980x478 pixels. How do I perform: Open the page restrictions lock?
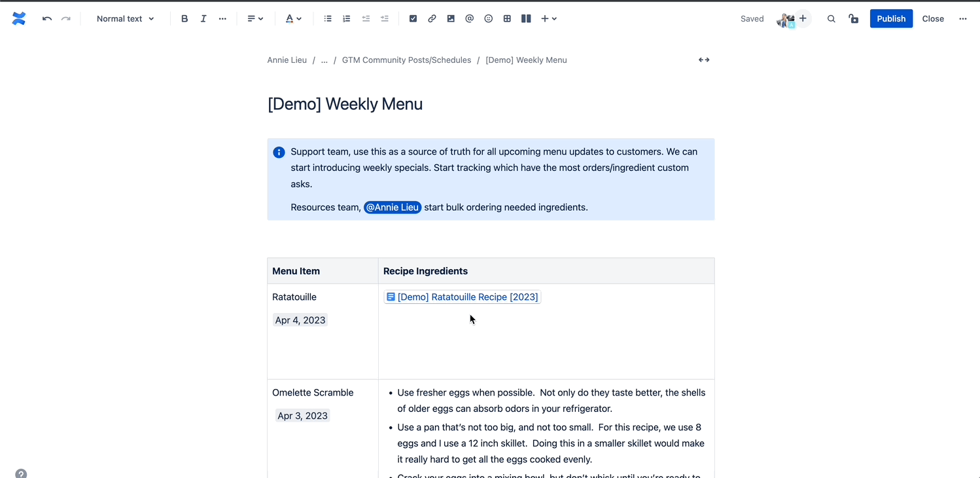pyautogui.click(x=854, y=19)
